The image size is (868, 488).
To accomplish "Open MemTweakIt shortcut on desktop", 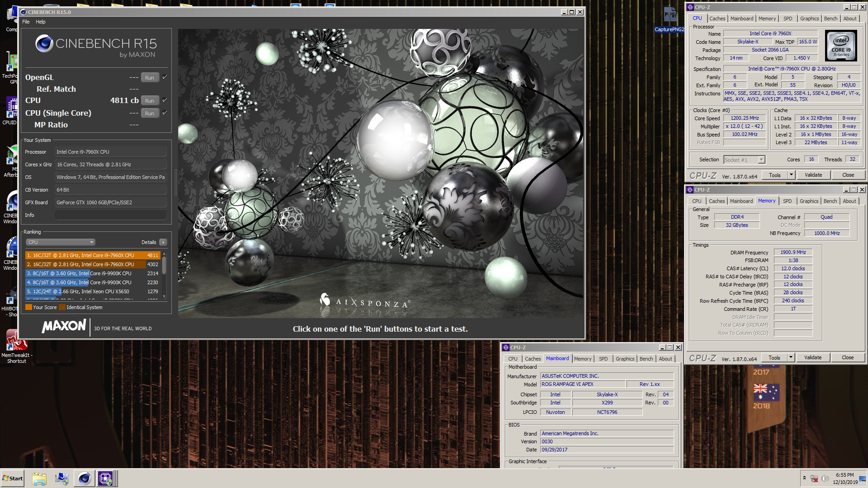I will pos(17,346).
